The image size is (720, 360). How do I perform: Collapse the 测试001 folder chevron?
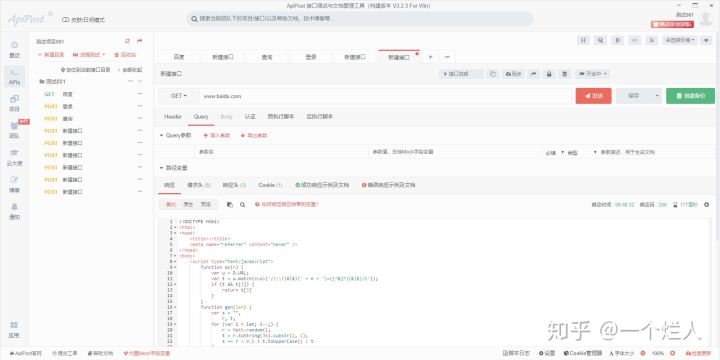(140, 81)
